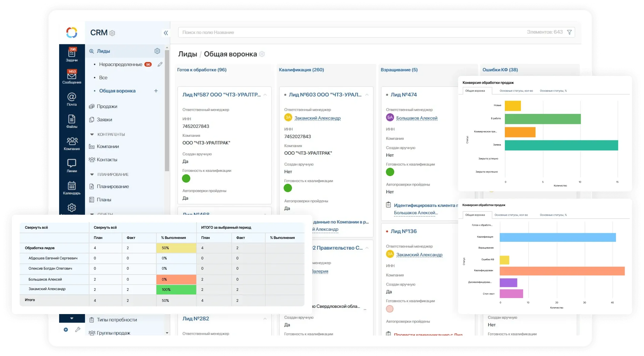Click the "Свернуть всё" first column header
Image resolution: width=644 pixels, height=356 pixels.
(36, 228)
